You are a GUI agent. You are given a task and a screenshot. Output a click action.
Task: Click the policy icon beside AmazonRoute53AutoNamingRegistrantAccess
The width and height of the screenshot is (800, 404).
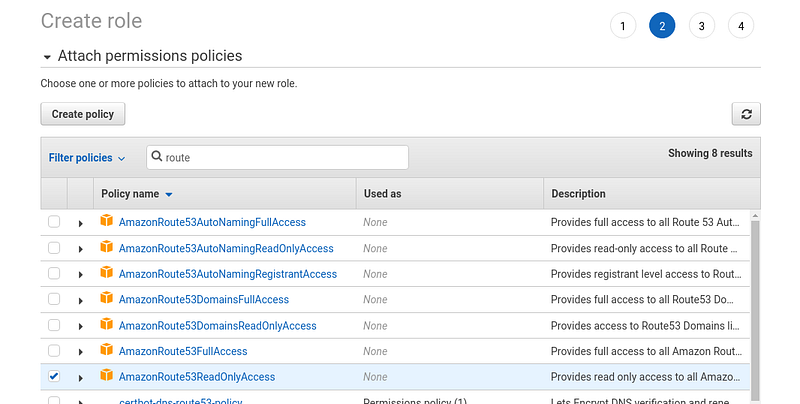tap(107, 272)
